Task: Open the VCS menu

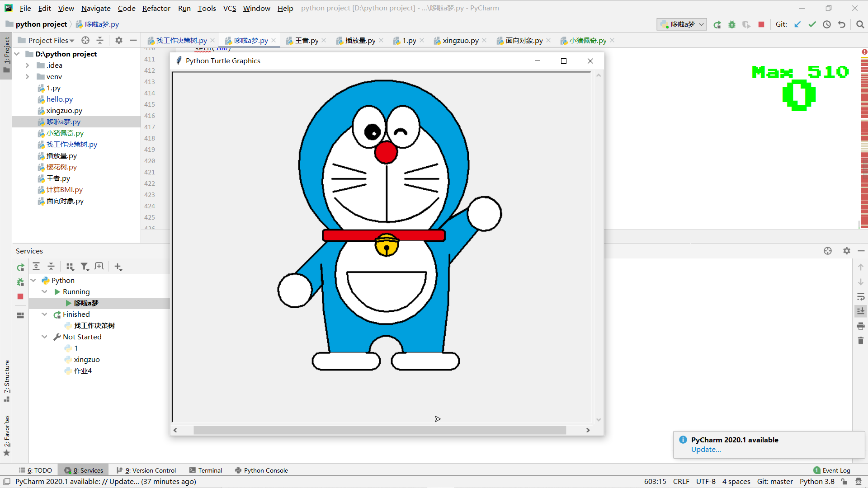Action: pyautogui.click(x=230, y=8)
